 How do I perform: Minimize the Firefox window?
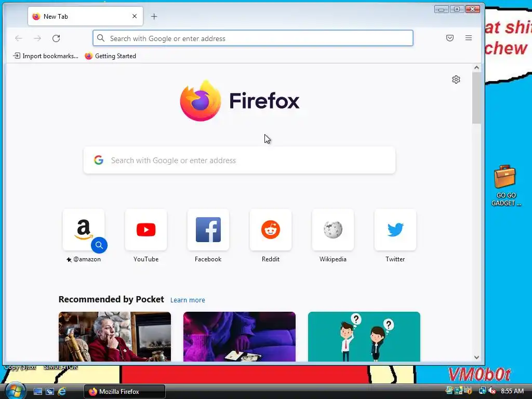click(x=441, y=9)
